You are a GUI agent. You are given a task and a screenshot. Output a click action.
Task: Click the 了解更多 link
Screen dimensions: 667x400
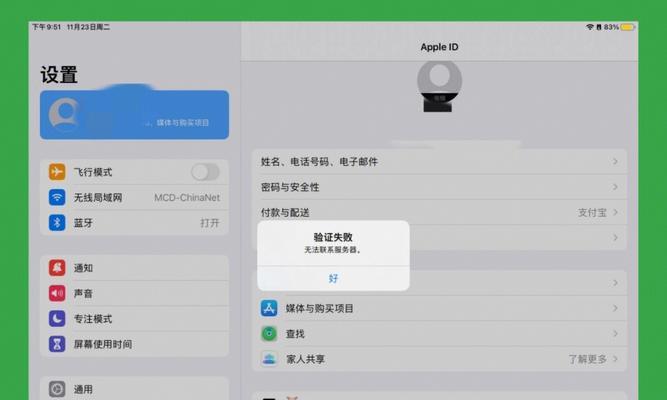pyautogui.click(x=587, y=359)
